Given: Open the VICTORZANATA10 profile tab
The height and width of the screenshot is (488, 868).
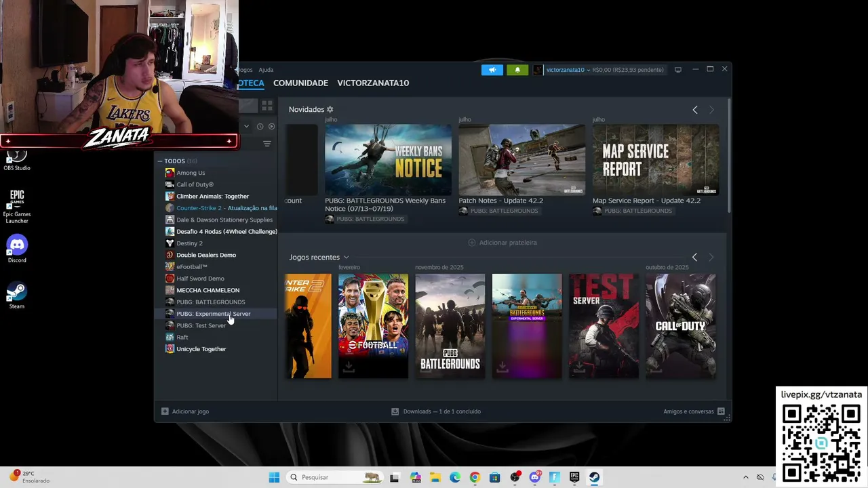Looking at the screenshot, I should [x=373, y=83].
